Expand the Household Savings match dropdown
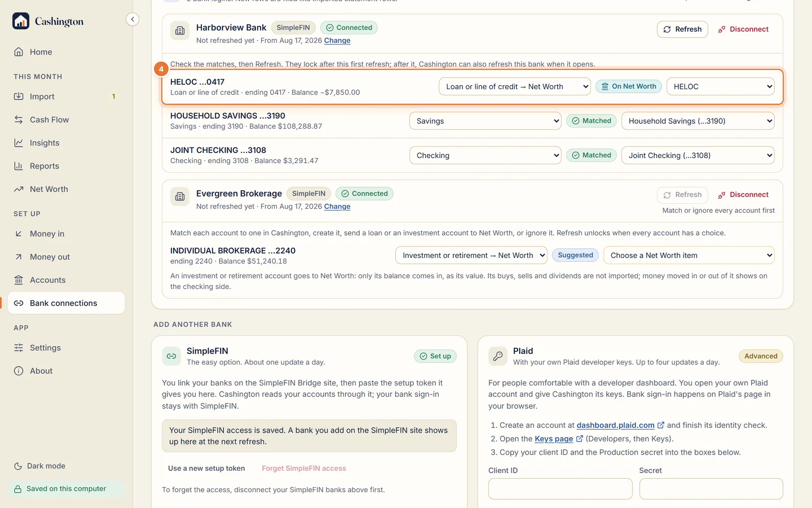 (698, 121)
